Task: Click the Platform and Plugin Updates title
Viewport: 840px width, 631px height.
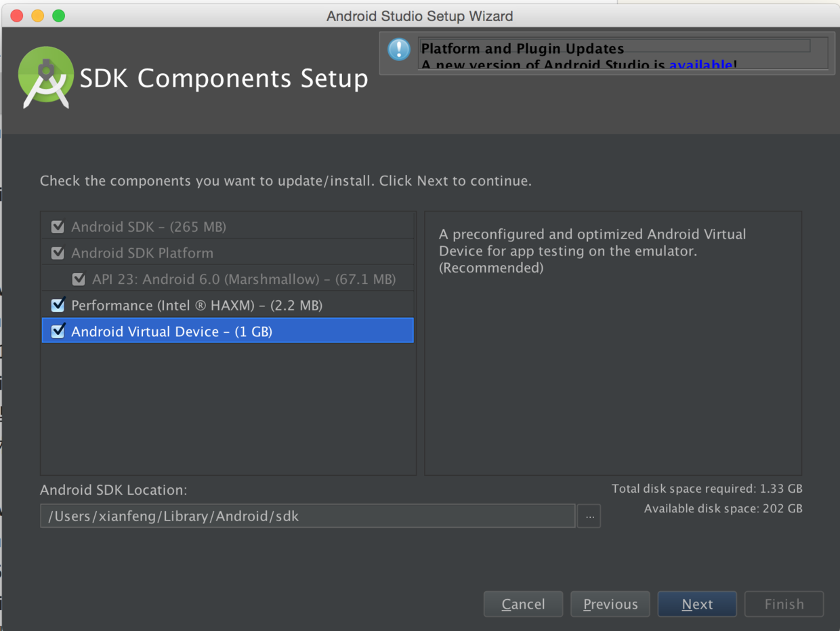Action: [522, 49]
